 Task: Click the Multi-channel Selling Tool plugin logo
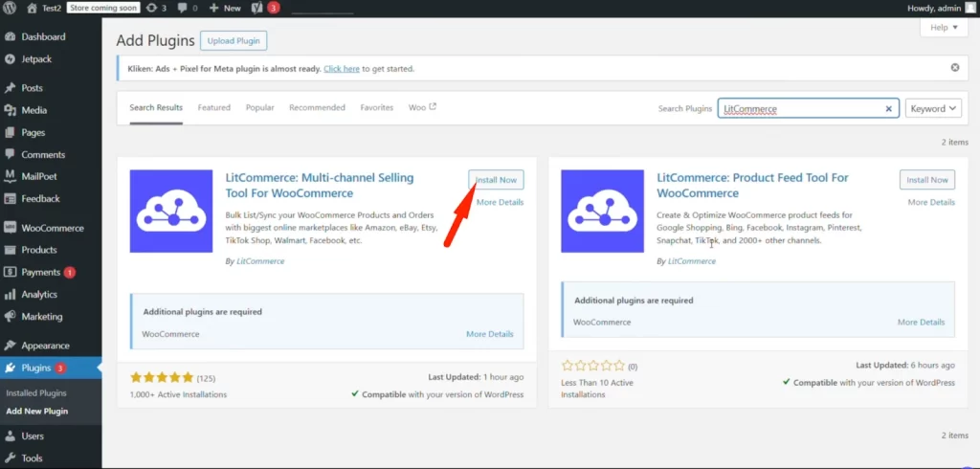[171, 212]
